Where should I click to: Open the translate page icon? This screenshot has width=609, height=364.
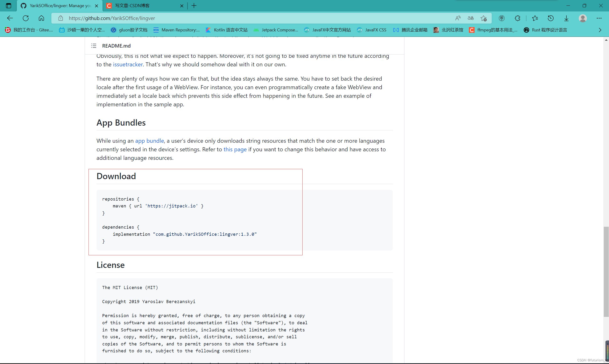(x=470, y=18)
